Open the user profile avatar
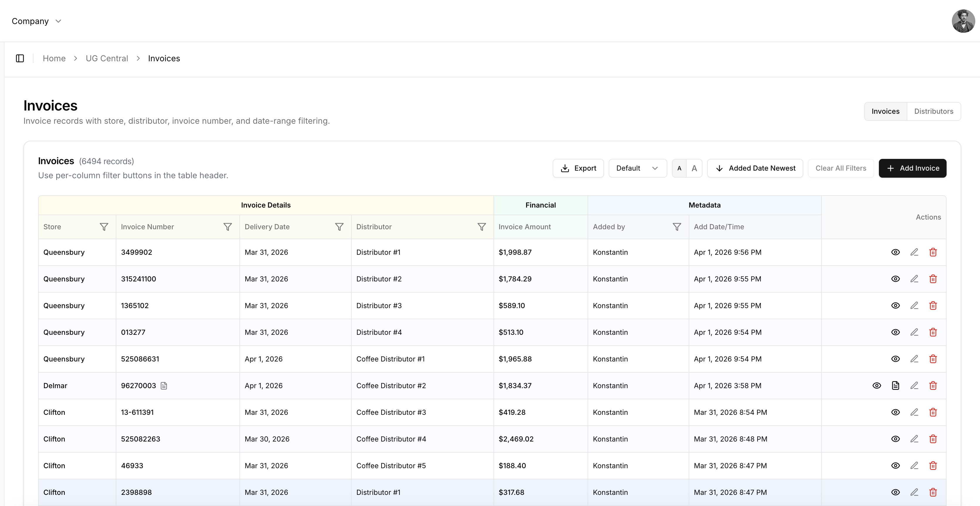The height and width of the screenshot is (506, 980). [963, 21]
